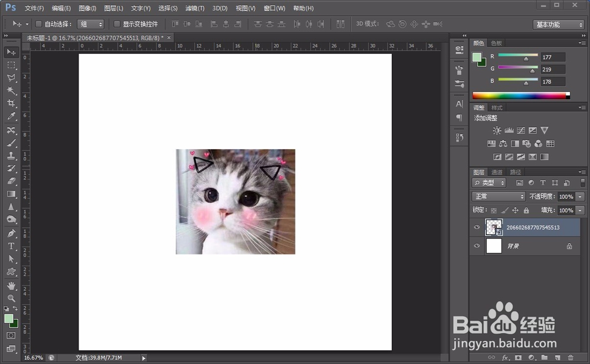
Task: Open the tool preset picker arrow
Action: [x=27, y=24]
